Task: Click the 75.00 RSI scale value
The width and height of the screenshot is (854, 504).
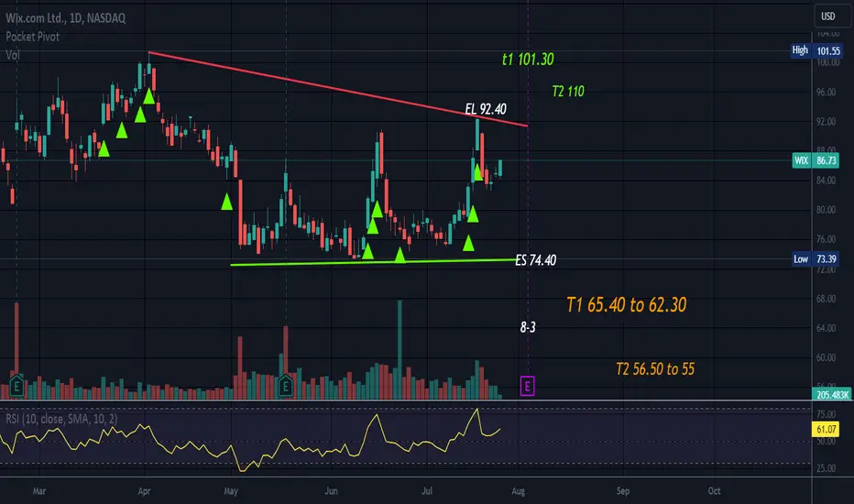Action: (x=826, y=414)
